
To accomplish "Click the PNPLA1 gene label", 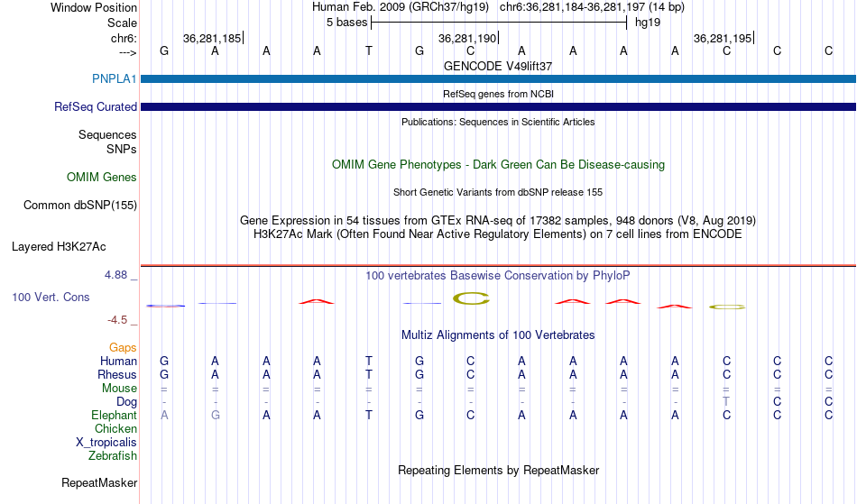I will (x=115, y=78).
